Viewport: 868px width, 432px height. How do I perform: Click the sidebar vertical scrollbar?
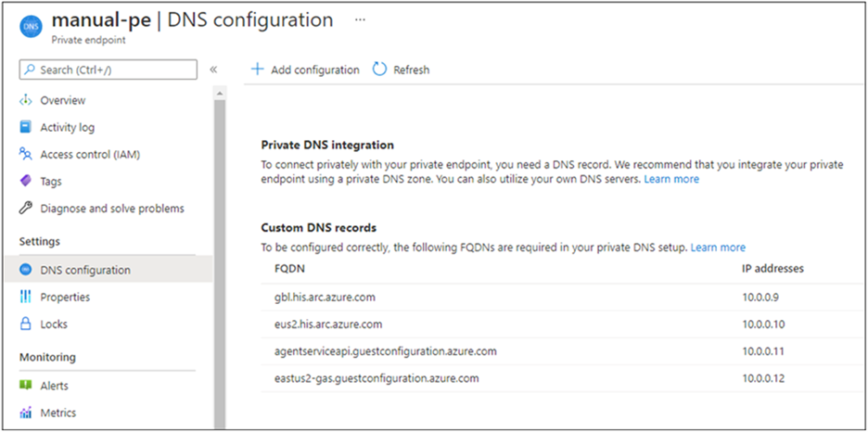click(220, 260)
